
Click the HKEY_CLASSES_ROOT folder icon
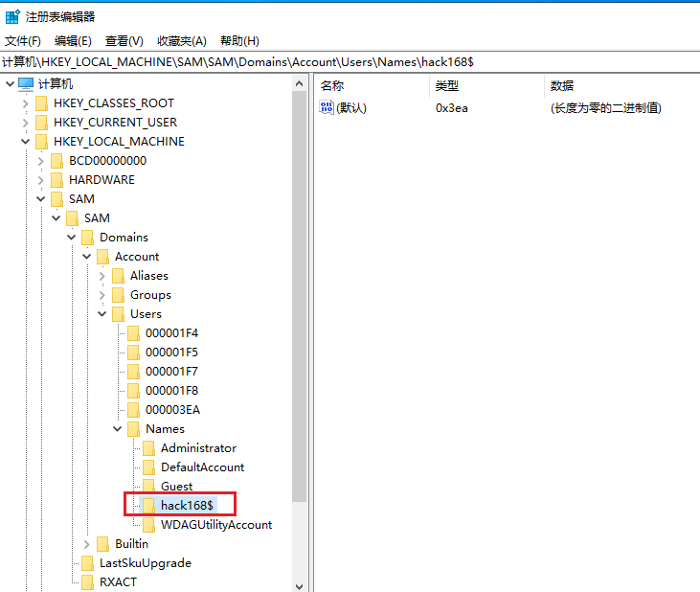[41, 103]
